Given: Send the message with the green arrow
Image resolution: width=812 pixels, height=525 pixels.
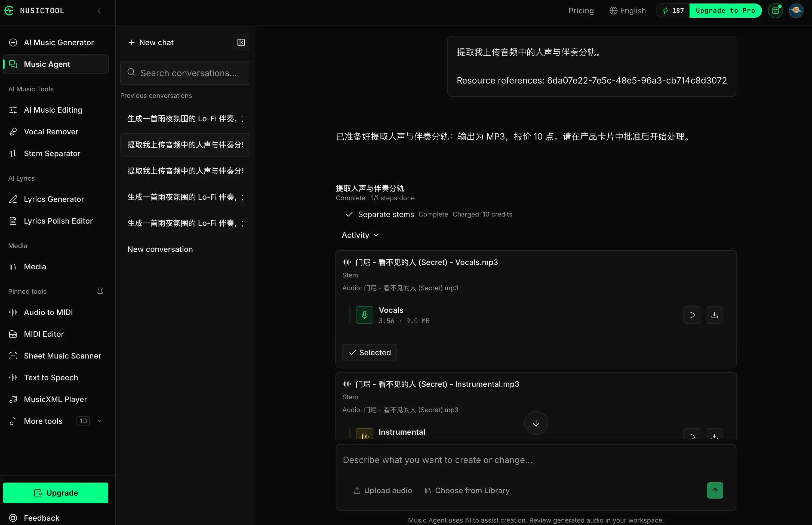Looking at the screenshot, I should tap(715, 490).
